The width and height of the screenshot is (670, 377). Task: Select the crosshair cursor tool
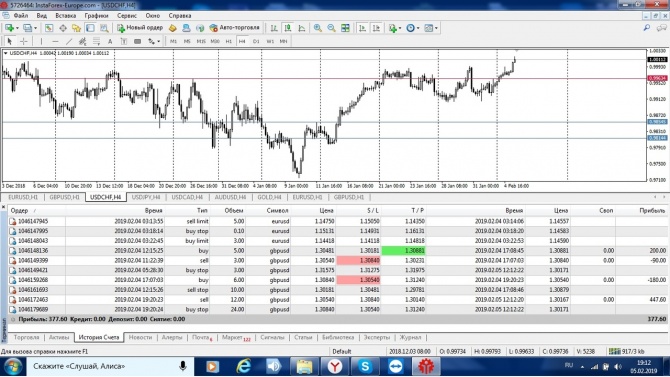(24, 41)
